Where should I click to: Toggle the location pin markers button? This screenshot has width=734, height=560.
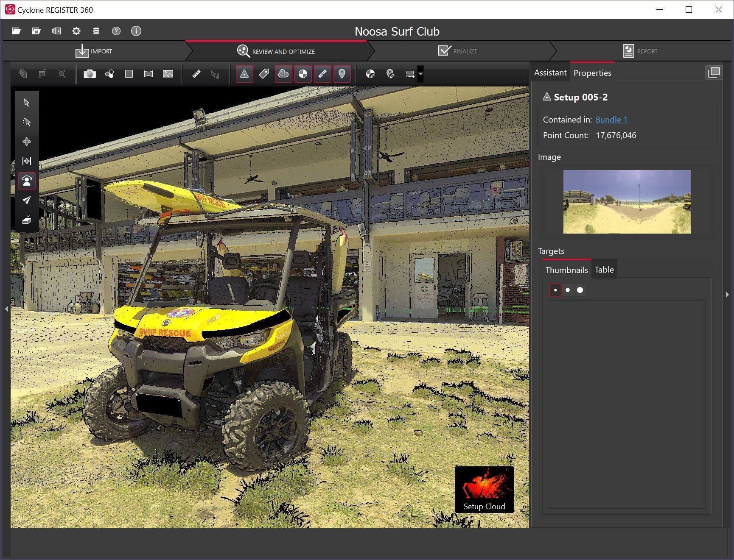(342, 74)
